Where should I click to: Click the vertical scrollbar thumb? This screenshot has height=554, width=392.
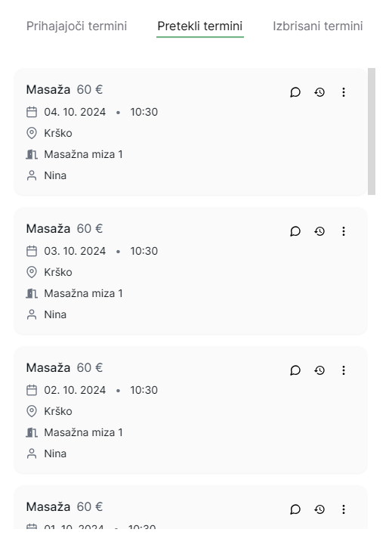point(372,132)
